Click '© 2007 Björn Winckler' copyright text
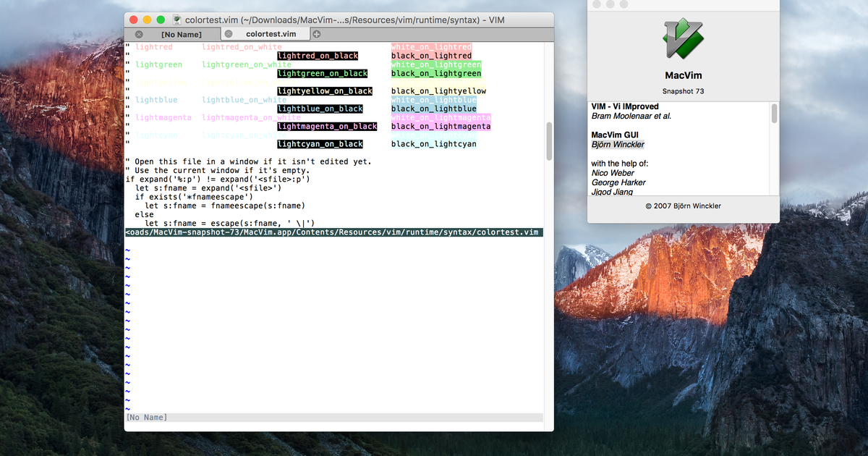The image size is (868, 456). (683, 206)
